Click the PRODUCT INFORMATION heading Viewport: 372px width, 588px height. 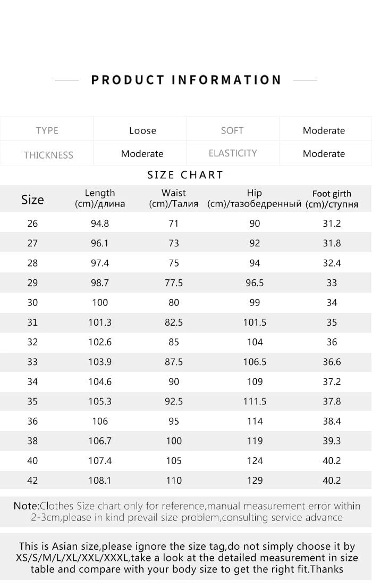pos(186,80)
